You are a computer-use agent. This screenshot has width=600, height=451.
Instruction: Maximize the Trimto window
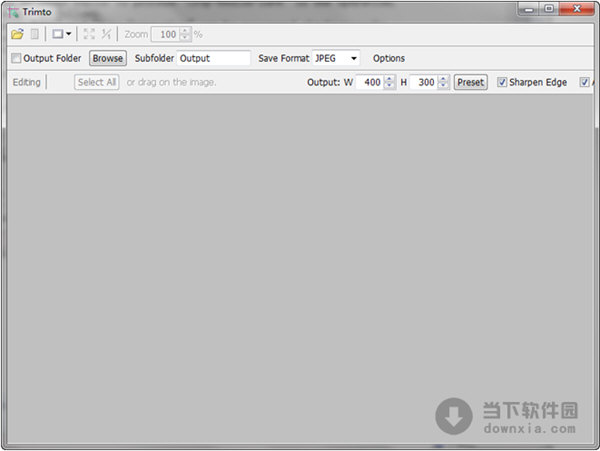coord(549,9)
